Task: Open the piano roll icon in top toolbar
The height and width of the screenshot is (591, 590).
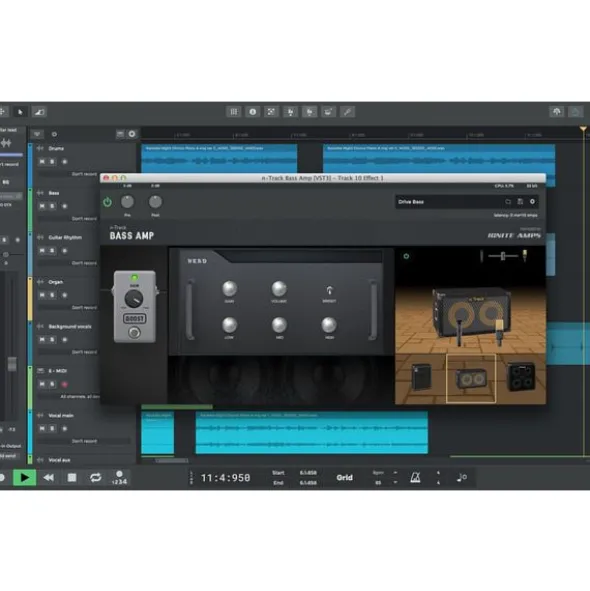Action: [310, 112]
